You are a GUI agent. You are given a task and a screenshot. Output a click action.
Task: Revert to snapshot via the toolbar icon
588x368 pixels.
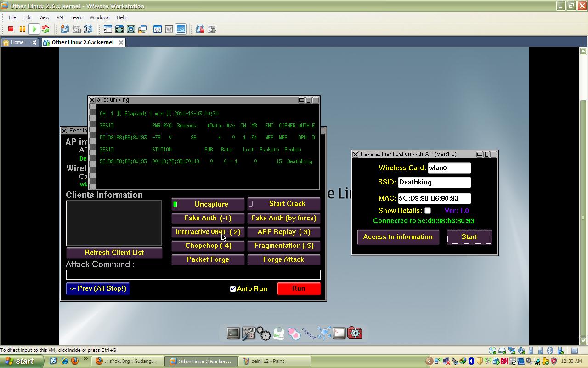tap(77, 29)
